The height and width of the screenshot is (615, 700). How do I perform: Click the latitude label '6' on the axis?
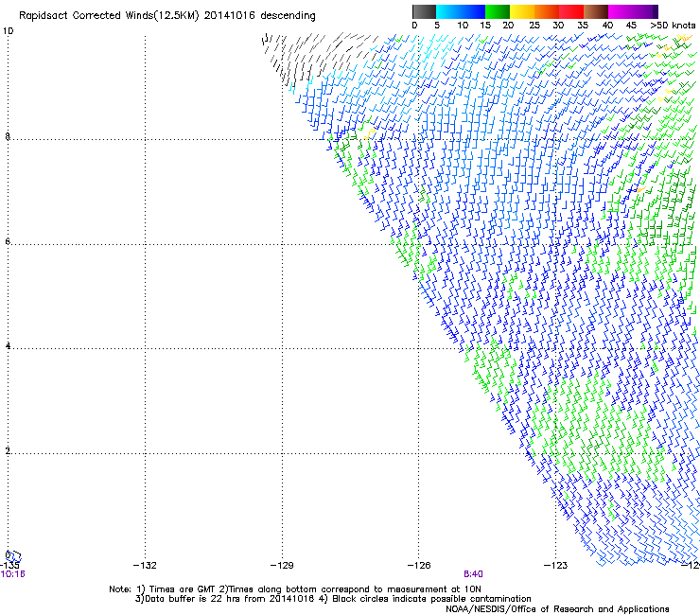[x=8, y=241]
